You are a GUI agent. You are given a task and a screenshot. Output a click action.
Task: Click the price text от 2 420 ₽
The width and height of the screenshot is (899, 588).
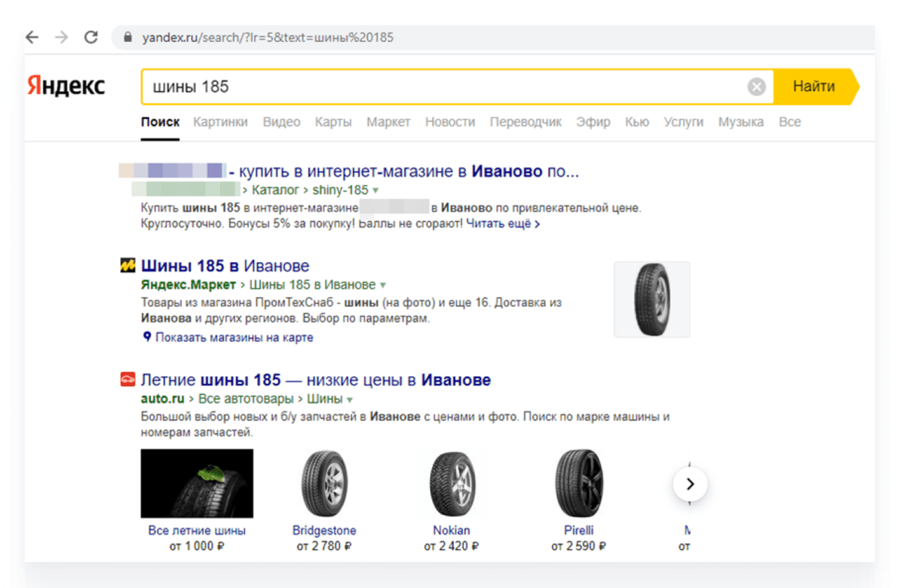pyautogui.click(x=452, y=546)
